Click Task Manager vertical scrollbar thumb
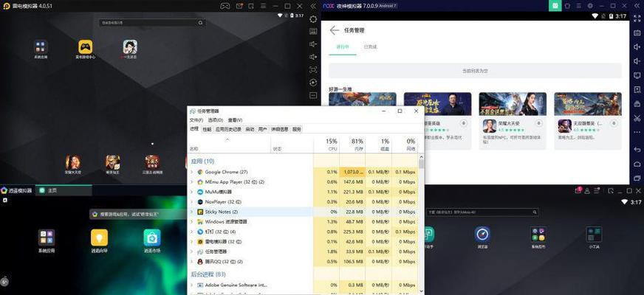Image resolution: width=644 pixels, height=295 pixels. click(x=421, y=163)
